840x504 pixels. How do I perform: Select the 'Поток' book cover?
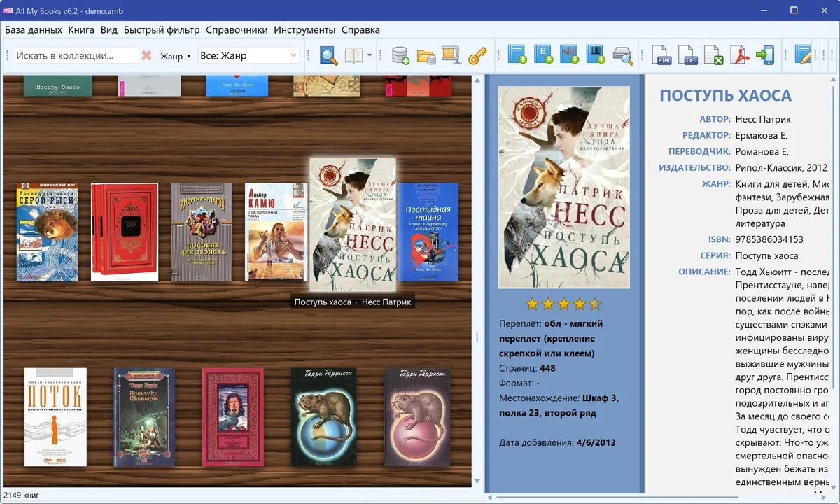click(x=55, y=417)
